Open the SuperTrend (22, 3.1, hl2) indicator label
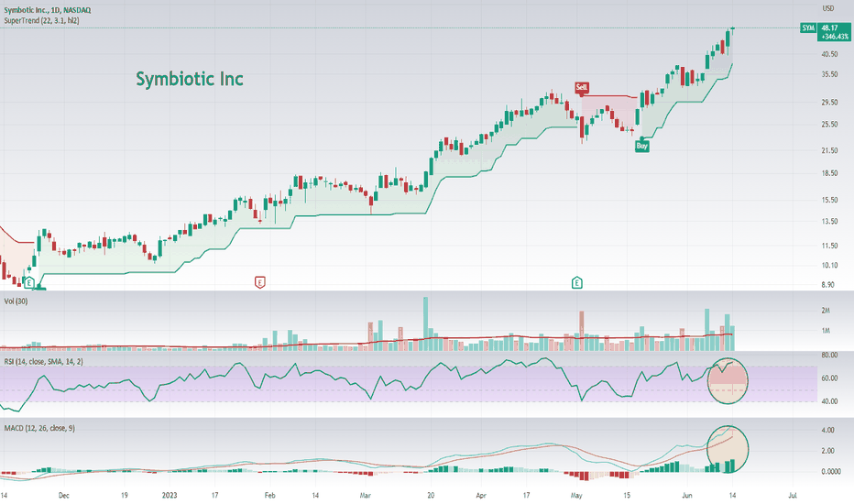The width and height of the screenshot is (854, 504). [x=41, y=21]
